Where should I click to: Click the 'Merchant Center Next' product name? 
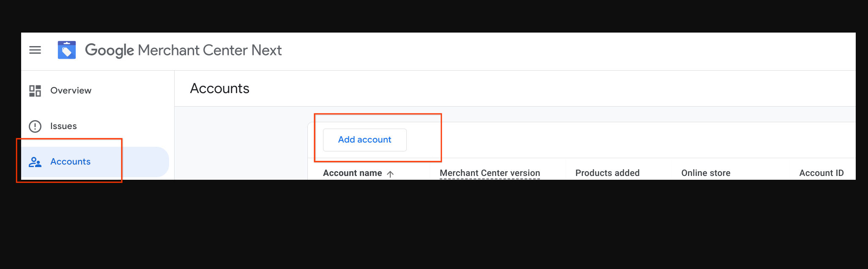point(210,50)
